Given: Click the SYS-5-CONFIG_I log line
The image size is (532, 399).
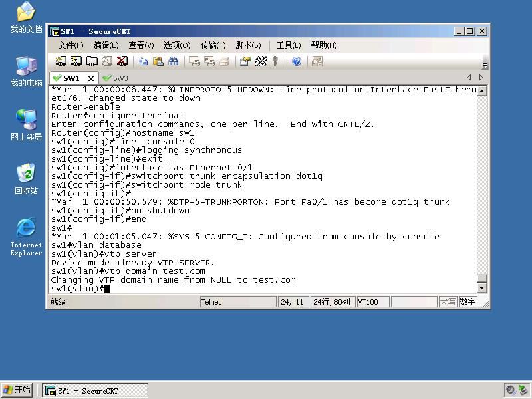Looking at the screenshot, I should click(245, 237).
